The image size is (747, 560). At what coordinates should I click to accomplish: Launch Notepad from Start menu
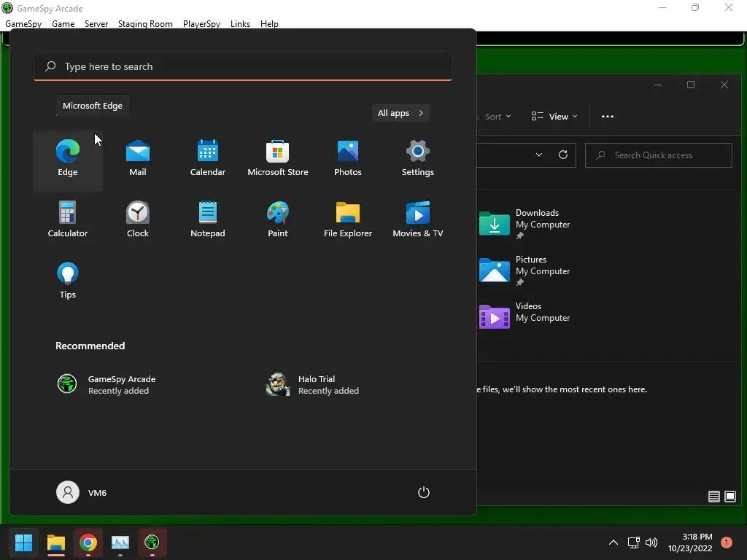pos(208,221)
